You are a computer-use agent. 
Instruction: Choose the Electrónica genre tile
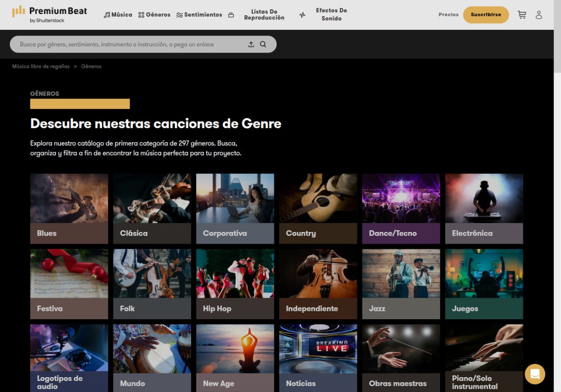[x=484, y=209]
